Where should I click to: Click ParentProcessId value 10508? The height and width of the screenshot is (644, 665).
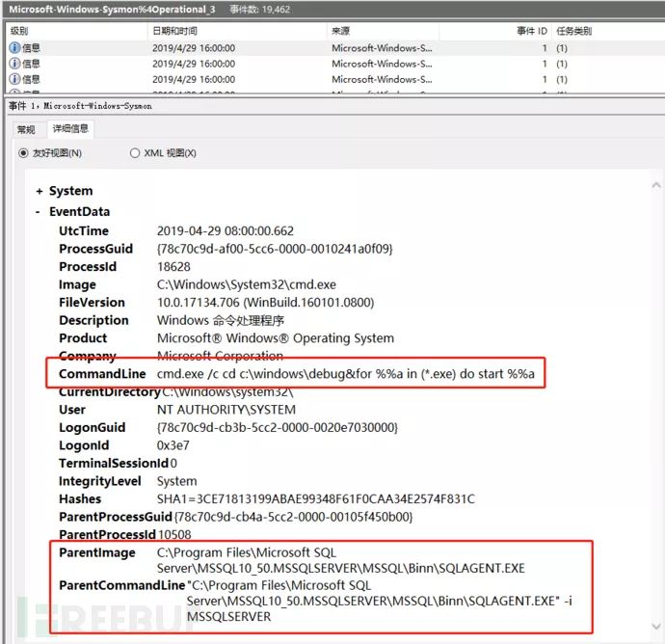(174, 534)
